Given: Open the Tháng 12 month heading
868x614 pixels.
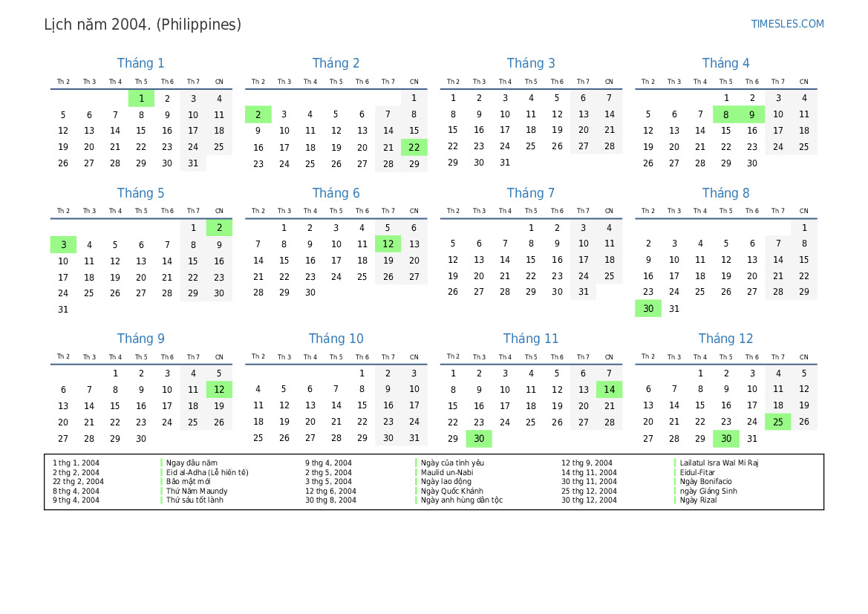Looking at the screenshot, I should [725, 339].
